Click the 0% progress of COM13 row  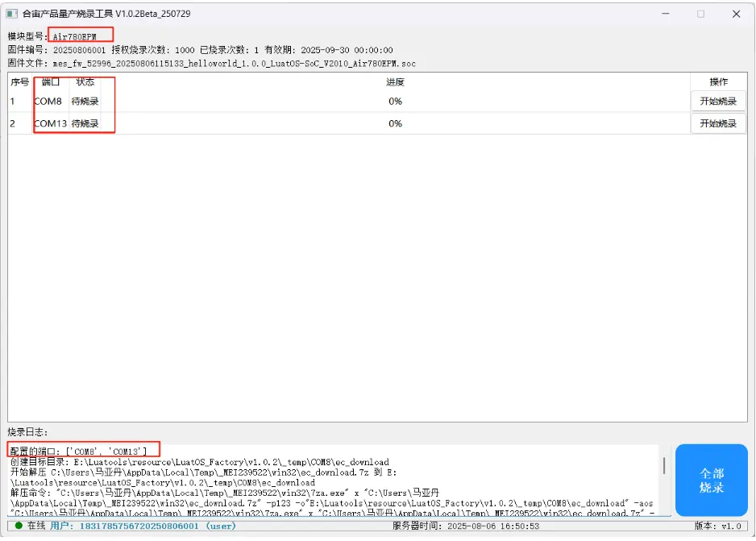[395, 123]
